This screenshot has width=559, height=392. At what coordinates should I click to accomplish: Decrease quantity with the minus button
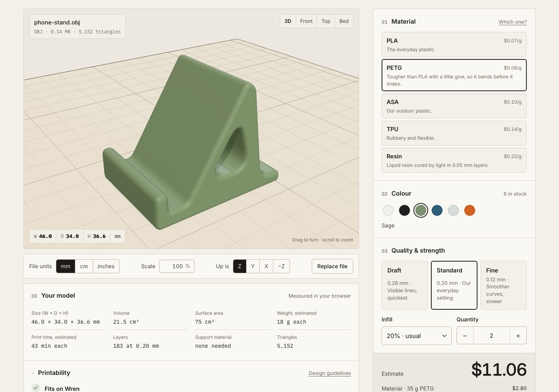coord(465,336)
